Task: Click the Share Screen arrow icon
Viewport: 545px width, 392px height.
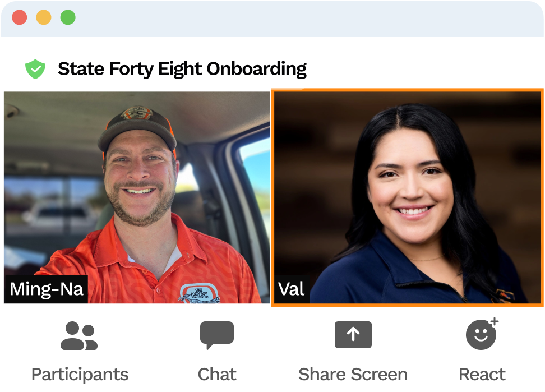Action: coord(353,335)
